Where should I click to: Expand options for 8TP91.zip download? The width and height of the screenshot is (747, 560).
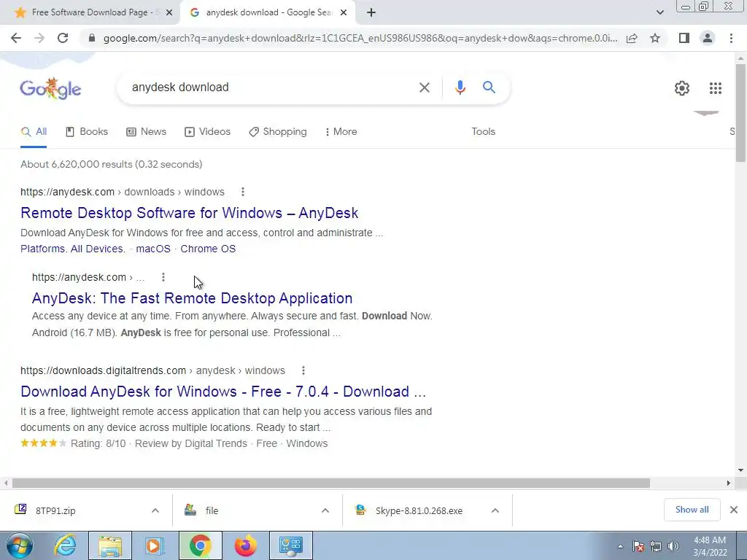pos(155,511)
